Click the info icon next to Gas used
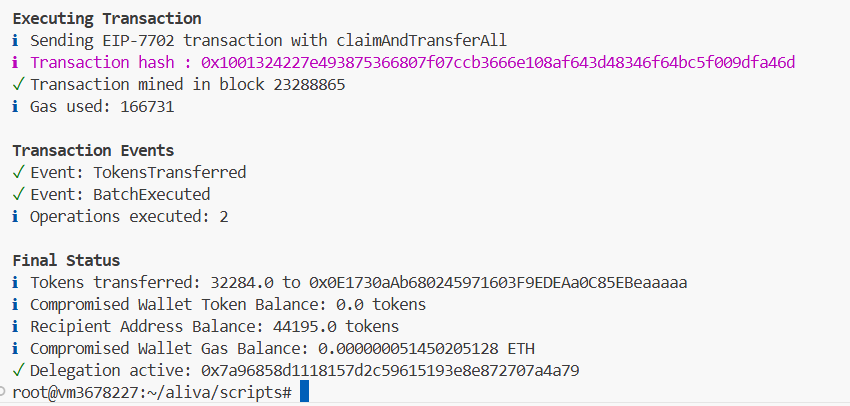The height and width of the screenshot is (406, 850). 15,107
